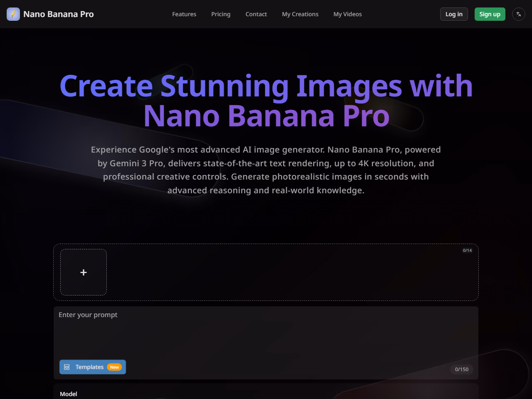
Task: Click the Nano Banana Pro brand name
Action: 59,14
